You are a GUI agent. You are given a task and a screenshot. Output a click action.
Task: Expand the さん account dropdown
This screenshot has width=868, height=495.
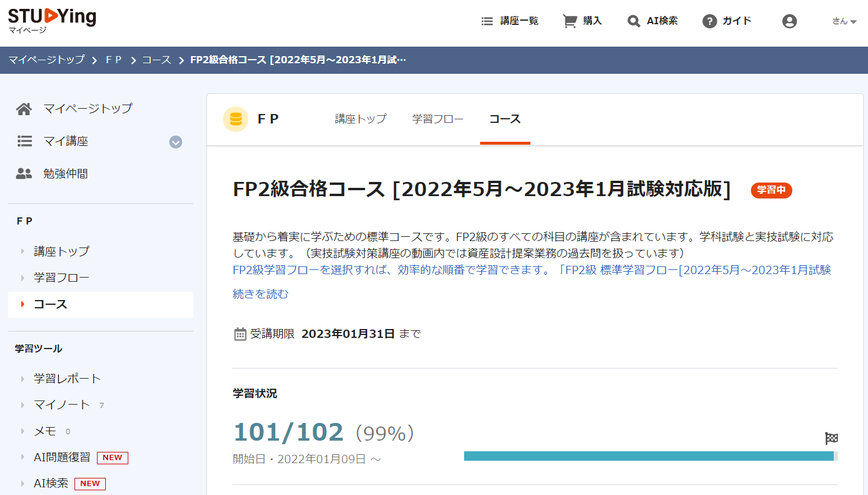(x=841, y=20)
